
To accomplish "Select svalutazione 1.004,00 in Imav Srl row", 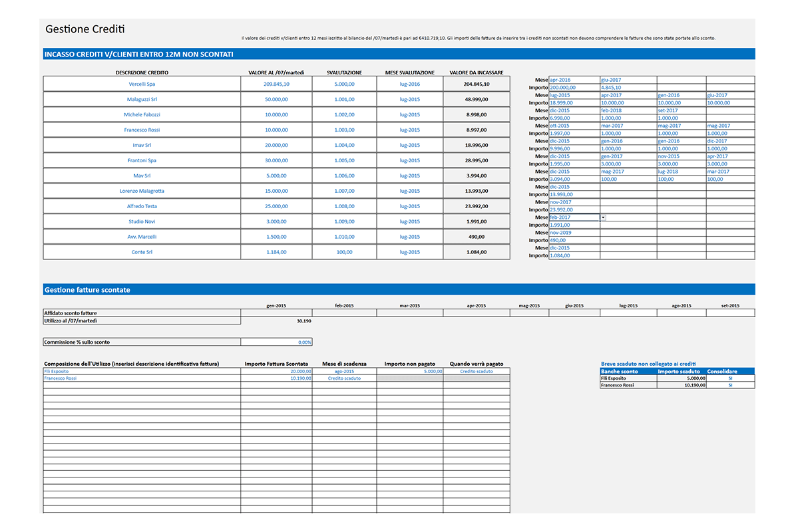I will (x=344, y=145).
